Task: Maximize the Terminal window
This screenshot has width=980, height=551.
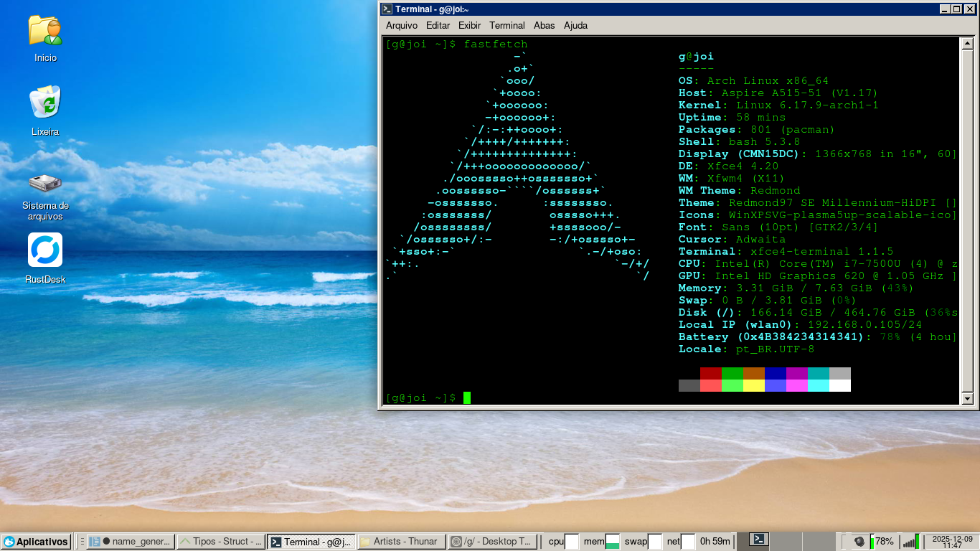Action: click(956, 9)
